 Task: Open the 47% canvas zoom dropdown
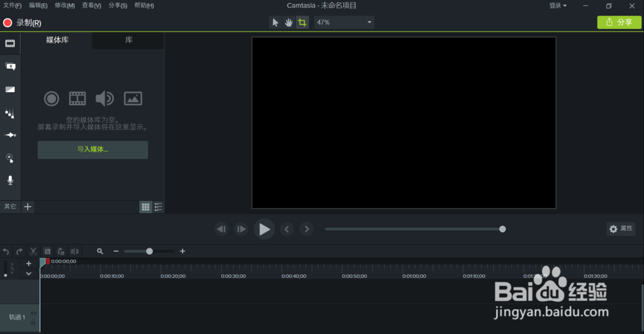(344, 22)
